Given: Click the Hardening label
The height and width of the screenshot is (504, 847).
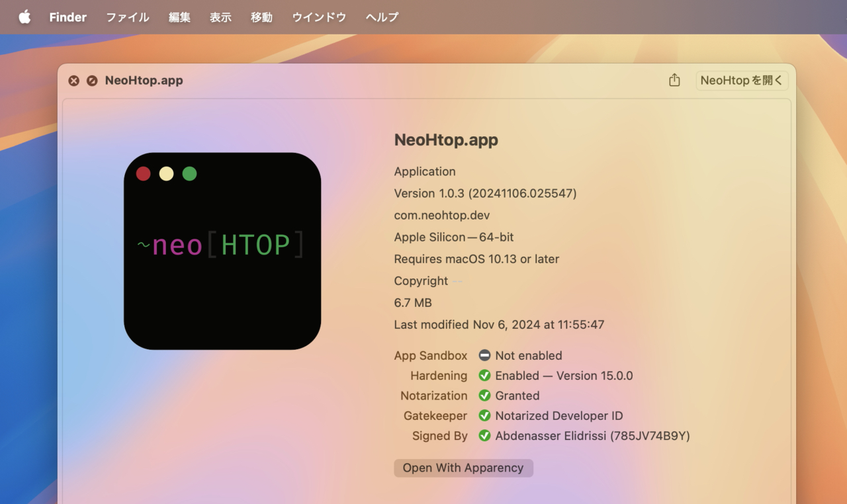Looking at the screenshot, I should point(439,376).
